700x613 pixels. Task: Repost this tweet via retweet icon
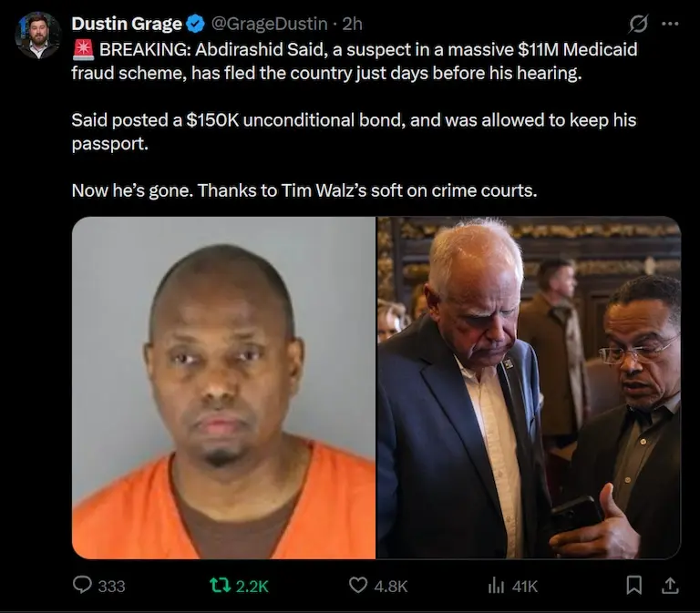(x=220, y=585)
